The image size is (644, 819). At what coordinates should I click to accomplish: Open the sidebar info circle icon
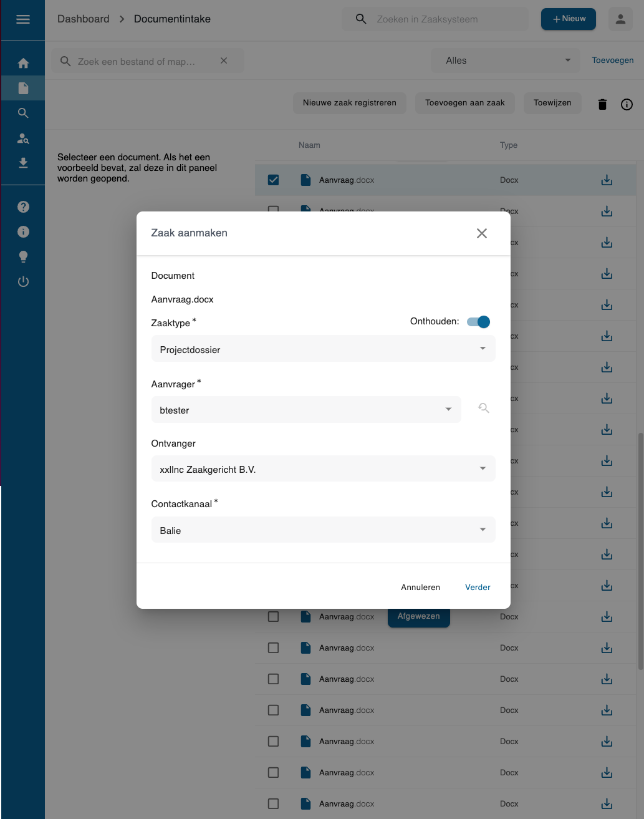coord(23,232)
